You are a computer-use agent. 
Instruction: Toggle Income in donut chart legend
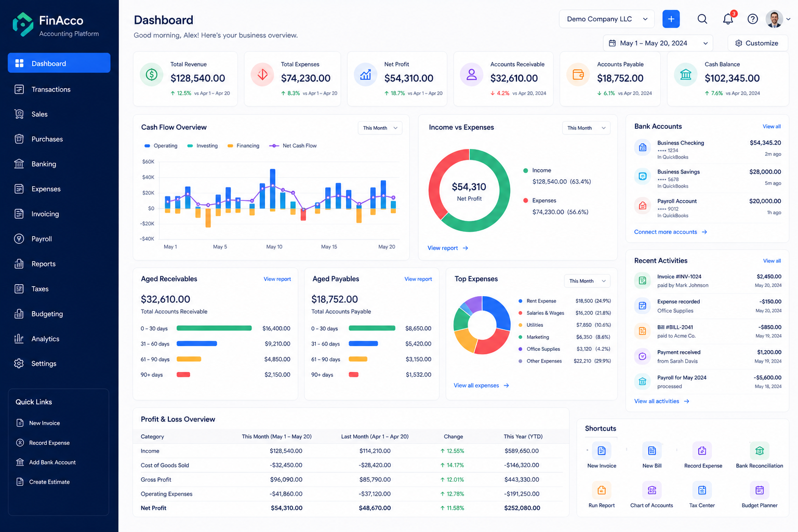coord(537,170)
